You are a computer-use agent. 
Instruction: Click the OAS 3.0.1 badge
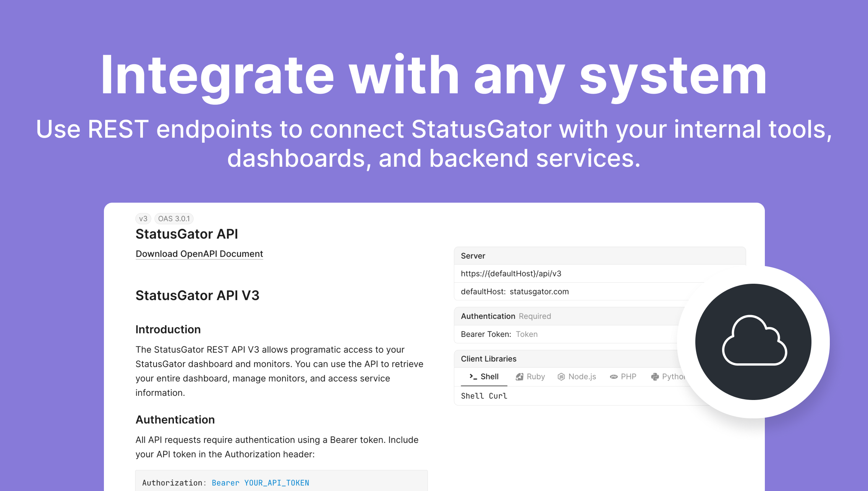point(174,219)
